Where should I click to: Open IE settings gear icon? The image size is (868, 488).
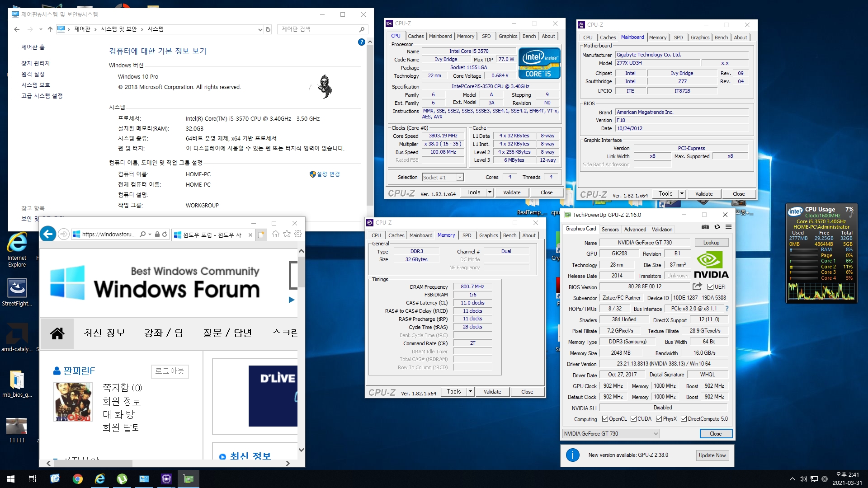(x=298, y=234)
